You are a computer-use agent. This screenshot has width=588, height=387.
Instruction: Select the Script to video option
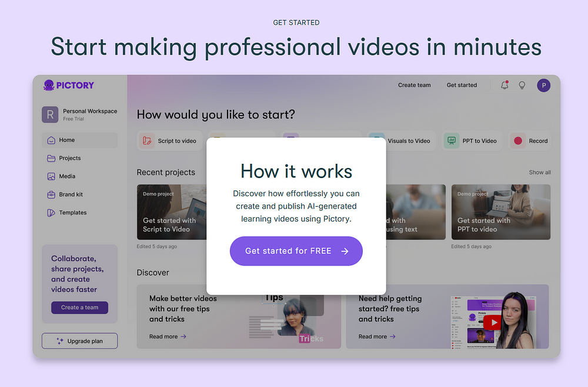pyautogui.click(x=169, y=141)
